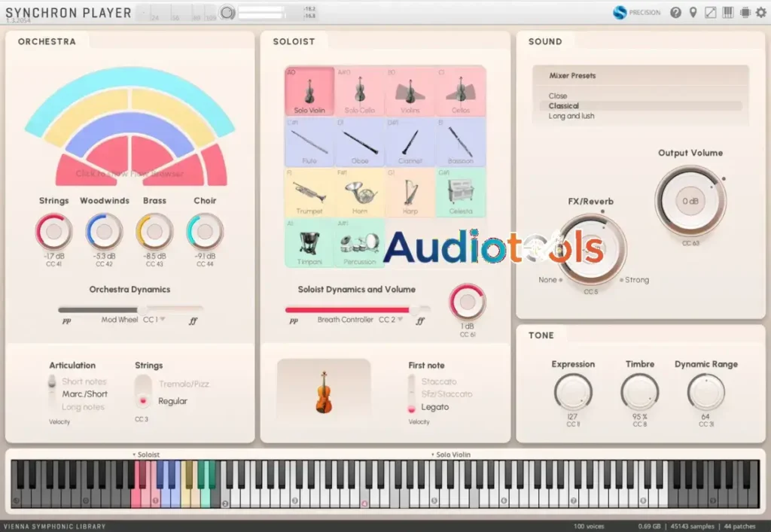The image size is (771, 532).
Task: Pick the Oboe soloist tile
Action: click(359, 142)
